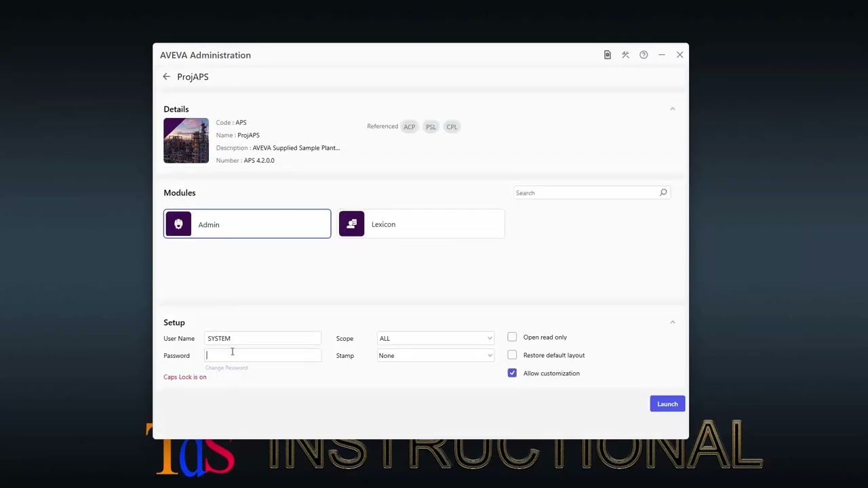Uncheck the Allow customization checkbox
Viewport: 868px width, 488px height.
[x=512, y=373]
